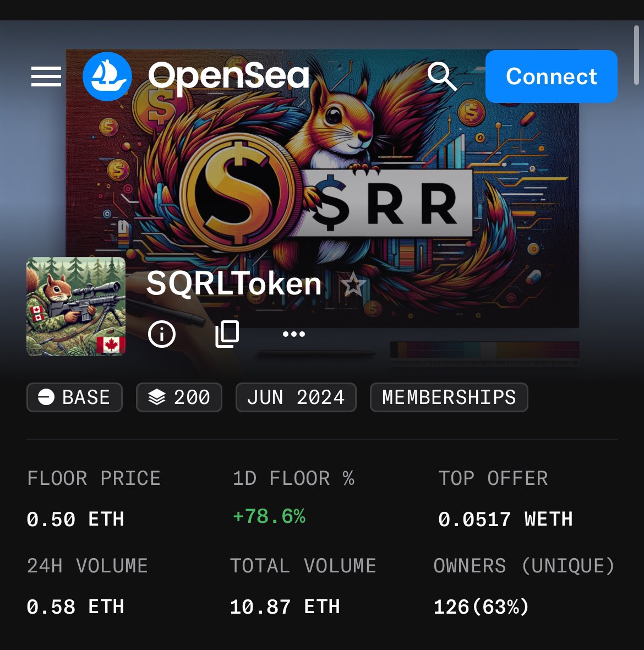The height and width of the screenshot is (650, 644).
Task: Click the JUN 2024 date badge
Action: click(296, 397)
